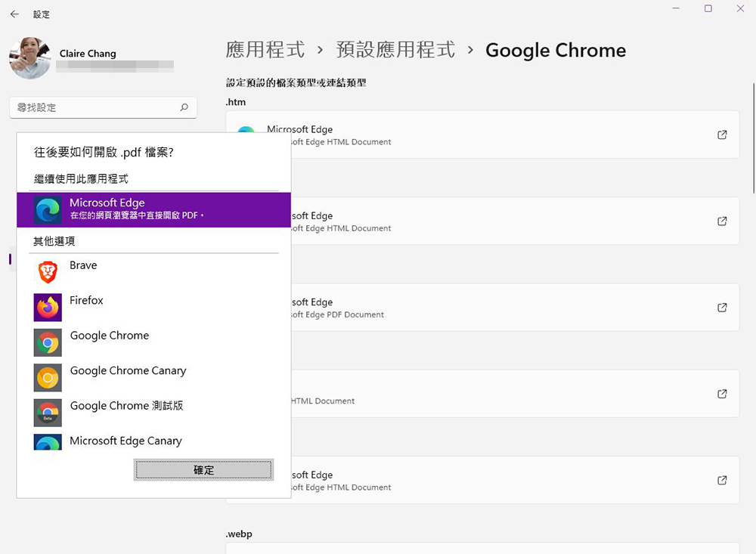Click the 其他選項 section label
The height and width of the screenshot is (554, 756).
click(x=54, y=241)
